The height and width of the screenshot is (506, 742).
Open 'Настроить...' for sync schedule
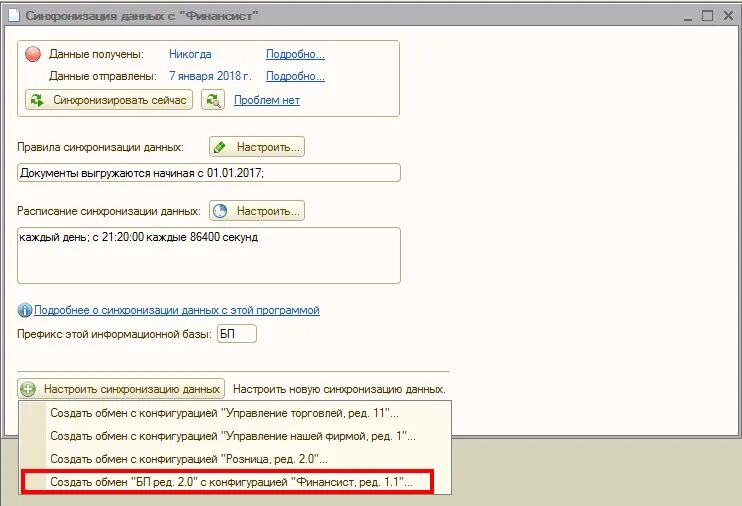click(x=257, y=211)
